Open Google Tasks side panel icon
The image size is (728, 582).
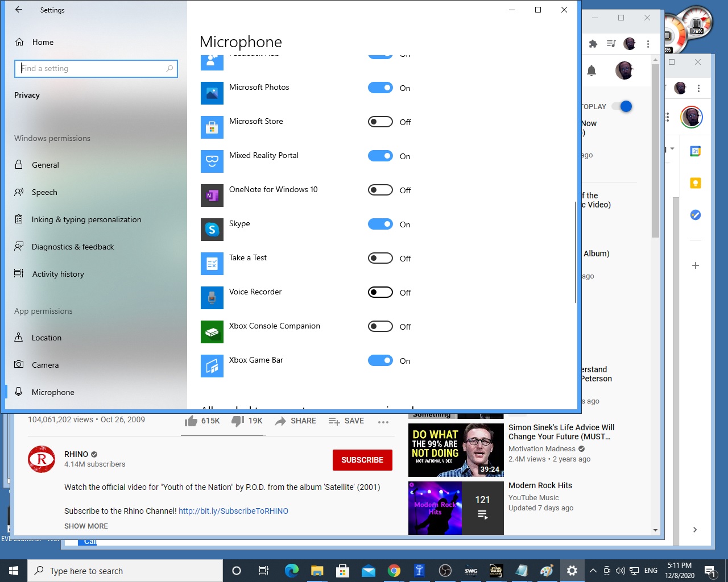point(695,215)
